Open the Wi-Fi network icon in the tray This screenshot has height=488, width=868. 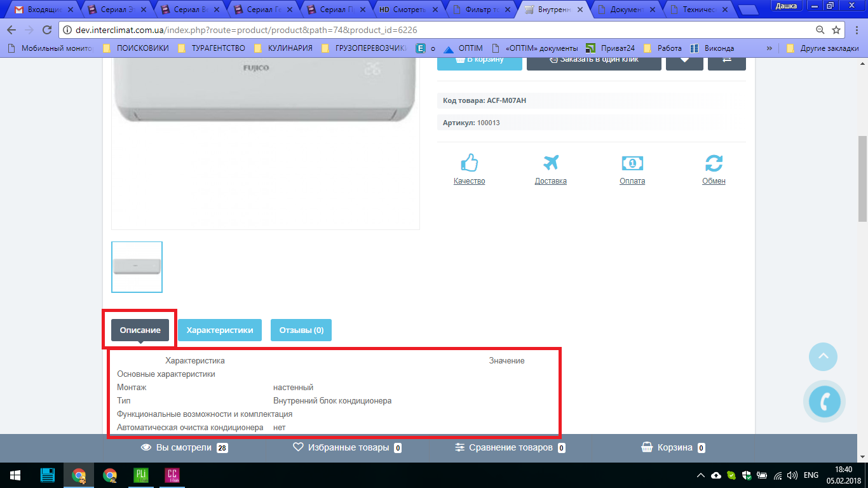776,475
